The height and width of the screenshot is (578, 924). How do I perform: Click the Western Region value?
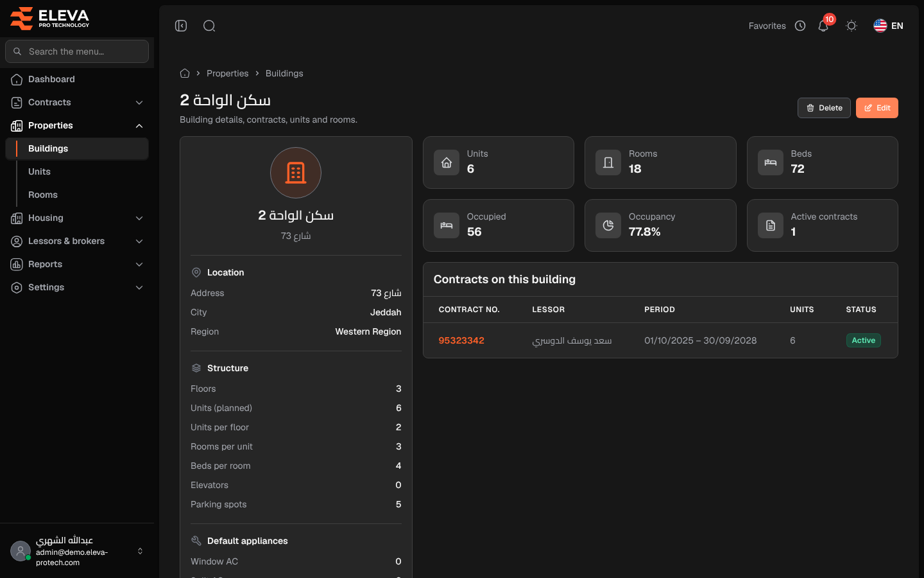click(368, 331)
